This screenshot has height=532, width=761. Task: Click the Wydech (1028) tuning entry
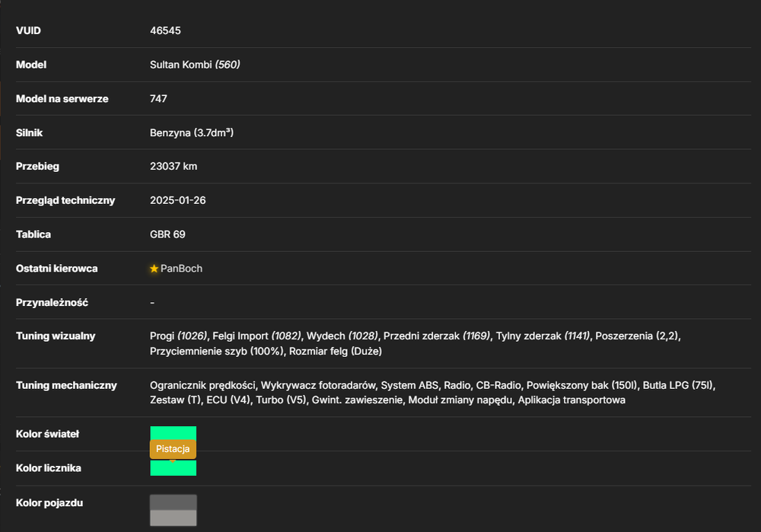[x=342, y=336]
